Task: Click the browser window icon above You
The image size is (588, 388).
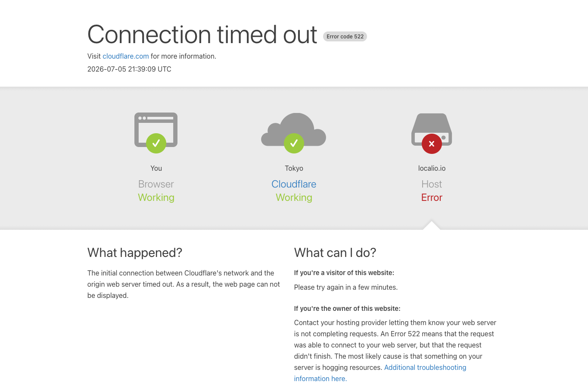Action: pos(156,130)
